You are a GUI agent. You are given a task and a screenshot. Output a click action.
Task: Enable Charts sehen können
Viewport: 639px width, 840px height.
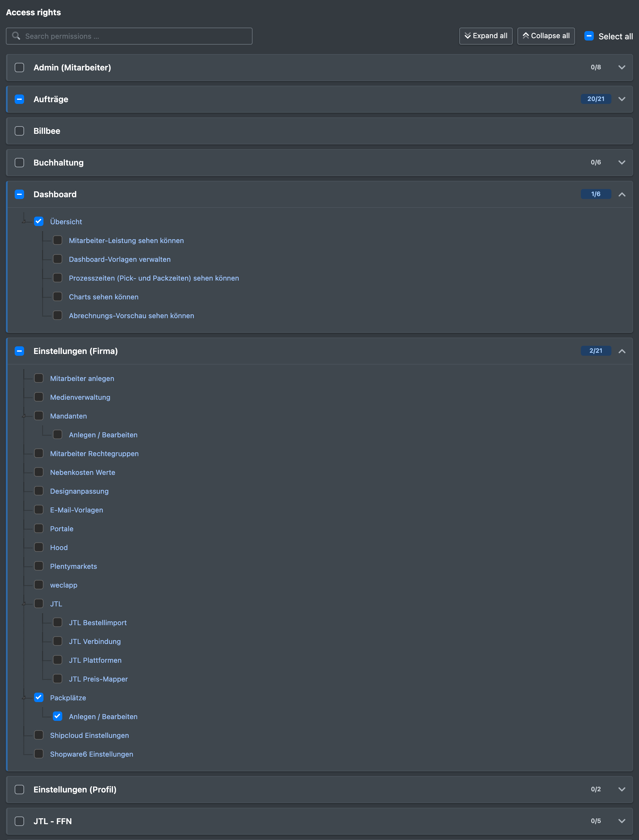(x=58, y=296)
